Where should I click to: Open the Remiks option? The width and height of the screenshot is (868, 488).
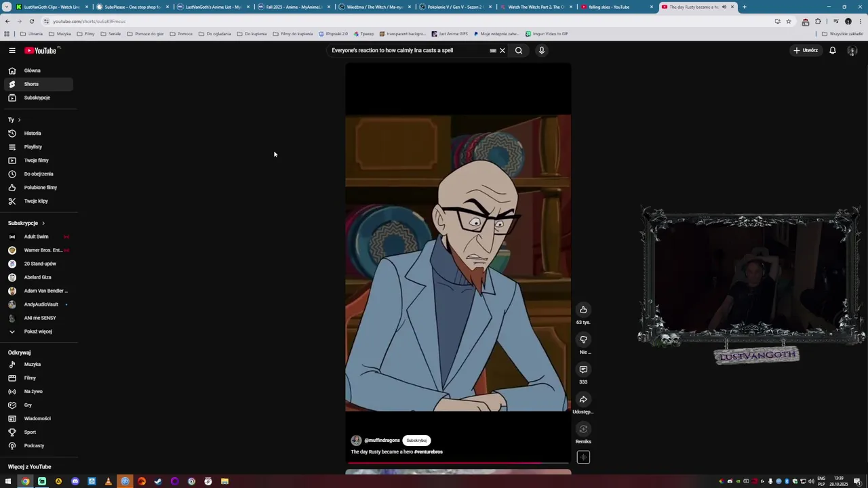(x=583, y=429)
